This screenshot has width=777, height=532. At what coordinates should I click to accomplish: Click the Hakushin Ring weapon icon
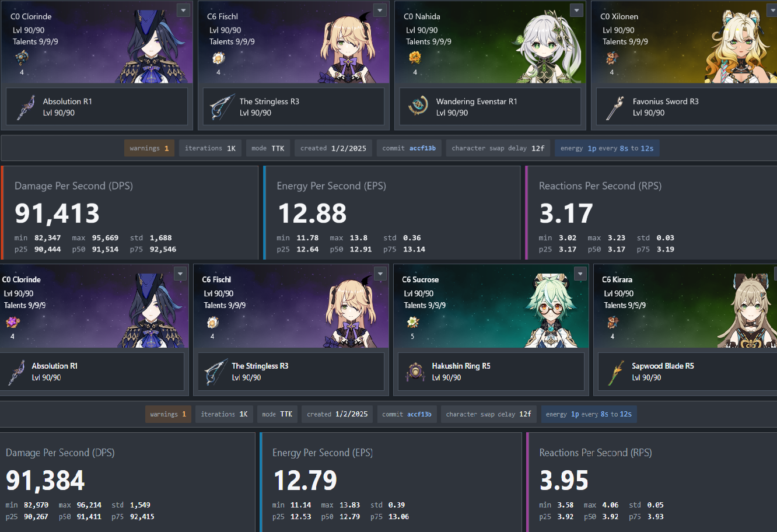point(415,372)
